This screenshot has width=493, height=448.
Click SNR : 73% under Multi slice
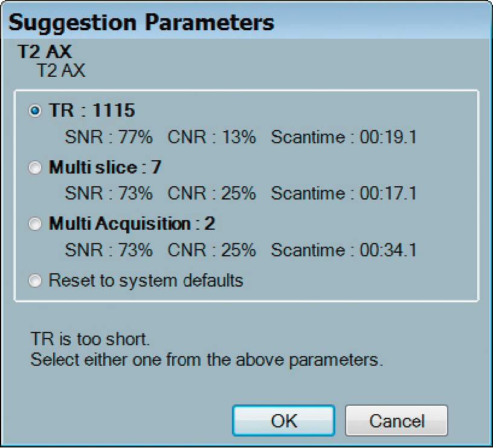(109, 193)
